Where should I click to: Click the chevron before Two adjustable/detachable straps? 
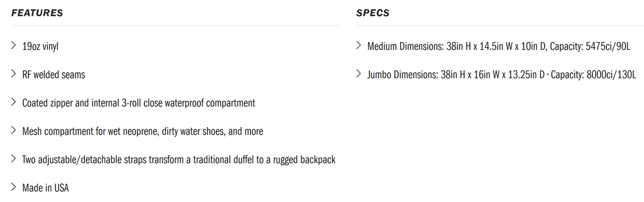coord(14,159)
